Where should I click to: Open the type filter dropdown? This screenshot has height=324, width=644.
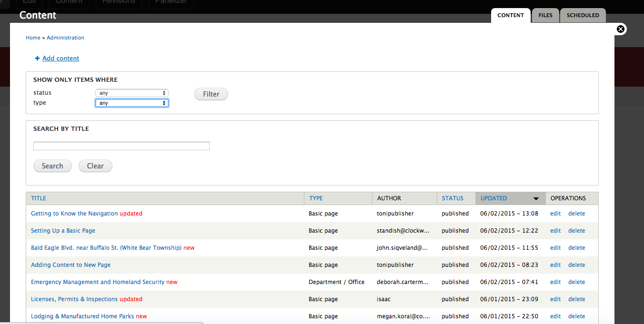(x=132, y=103)
